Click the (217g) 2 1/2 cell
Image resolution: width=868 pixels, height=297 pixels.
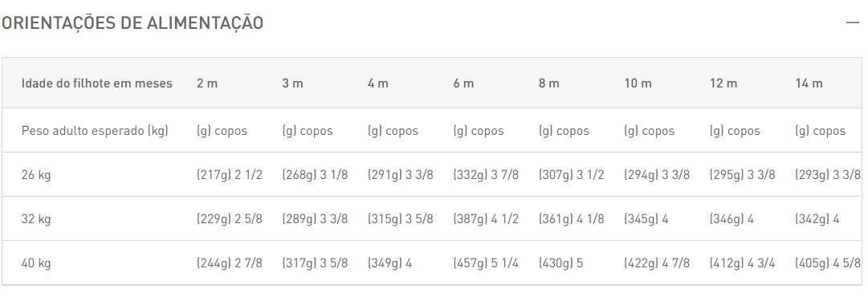tap(229, 175)
